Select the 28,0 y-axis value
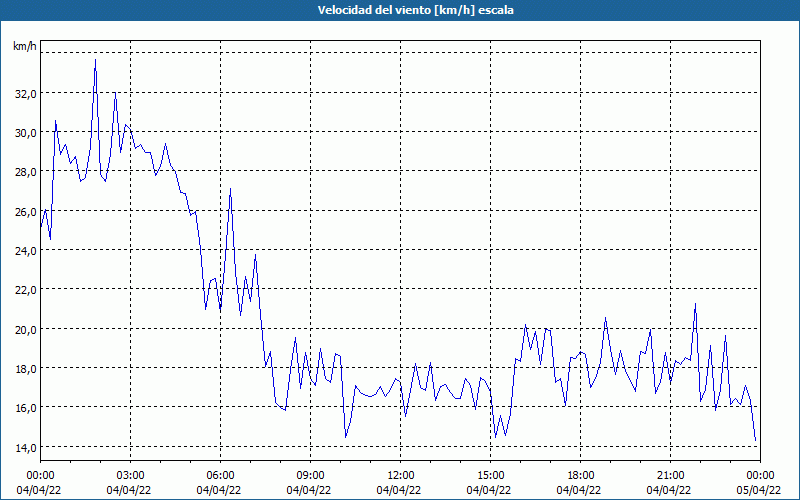The height and width of the screenshot is (500, 800). tap(26, 172)
